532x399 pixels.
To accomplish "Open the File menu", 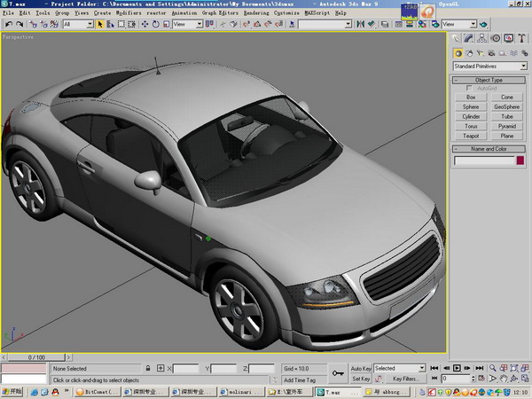I will pos(8,13).
